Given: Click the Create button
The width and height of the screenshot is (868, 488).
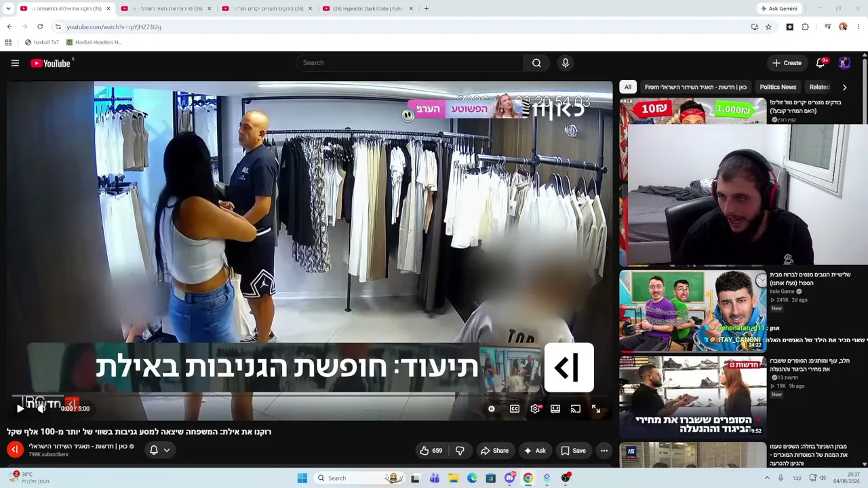Looking at the screenshot, I should coord(787,63).
